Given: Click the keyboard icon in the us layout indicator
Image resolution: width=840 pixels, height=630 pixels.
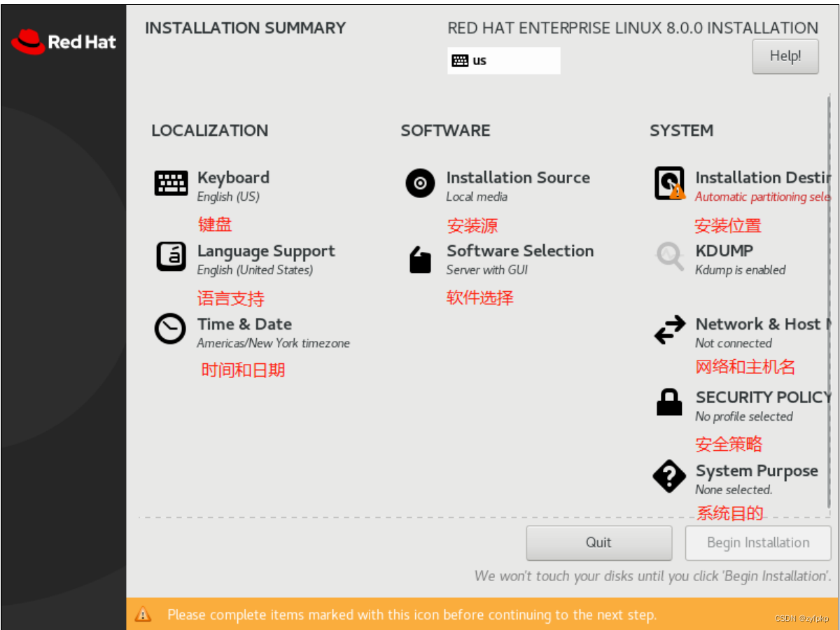Looking at the screenshot, I should tap(460, 61).
